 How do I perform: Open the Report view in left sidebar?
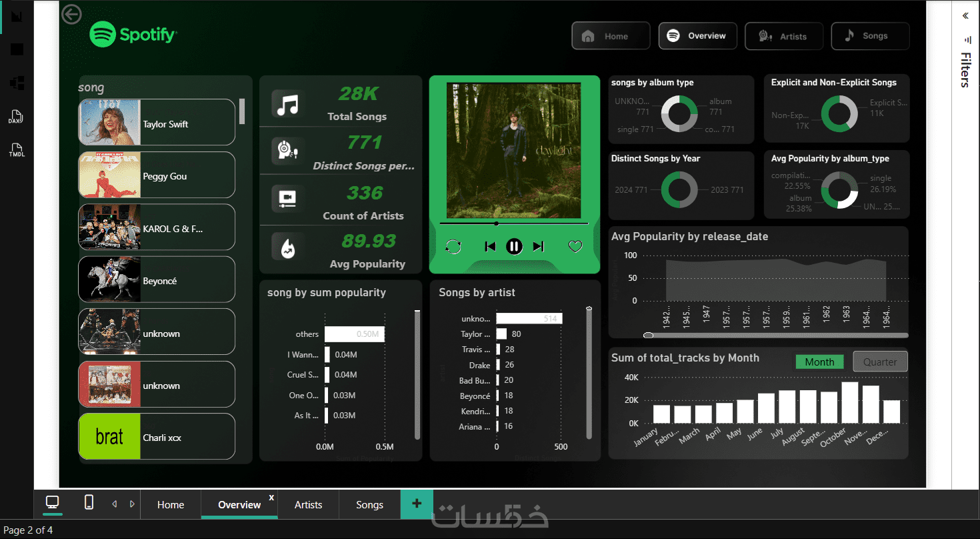tap(17, 17)
